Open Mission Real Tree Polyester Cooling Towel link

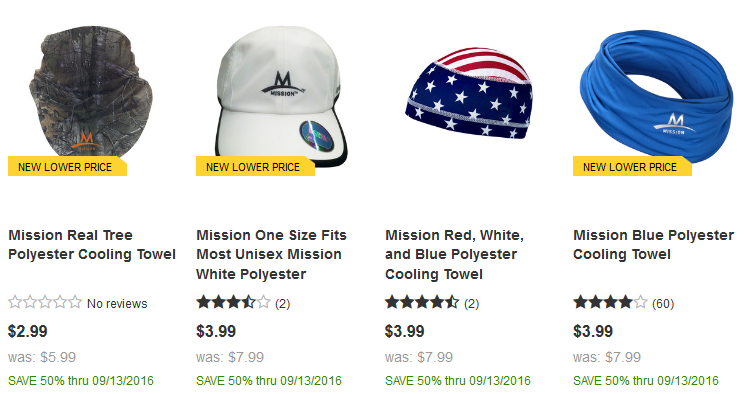92,245
